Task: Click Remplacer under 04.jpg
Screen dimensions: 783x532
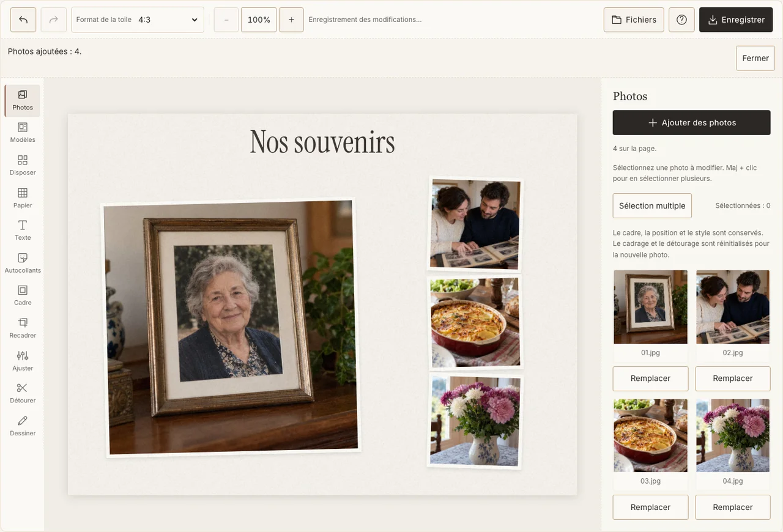Action: (733, 507)
